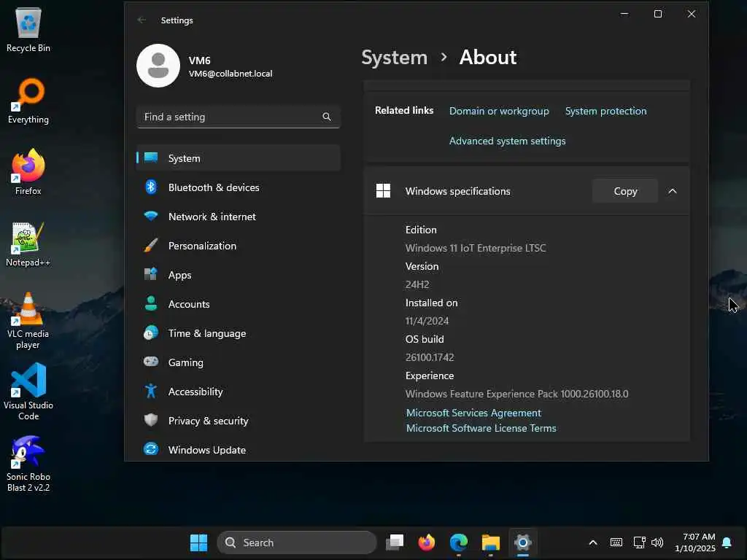Open the Windows Start menu
Screen dimensions: 747x560
coord(198,542)
